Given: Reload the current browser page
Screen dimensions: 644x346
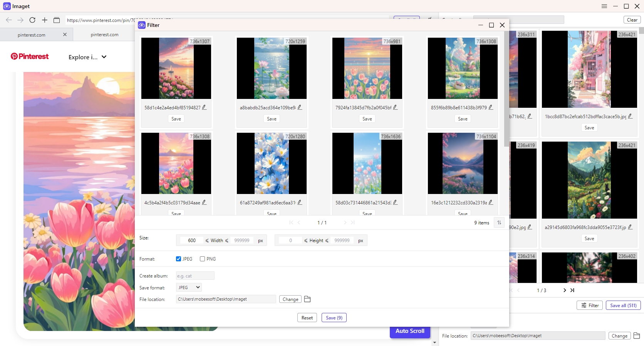Looking at the screenshot, I should 32,20.
